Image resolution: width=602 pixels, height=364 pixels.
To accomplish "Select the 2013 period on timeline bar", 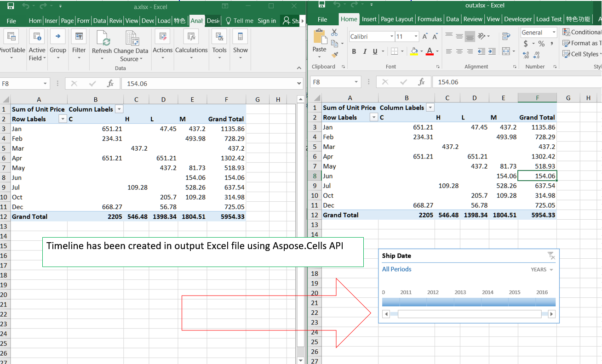I will [468, 302].
